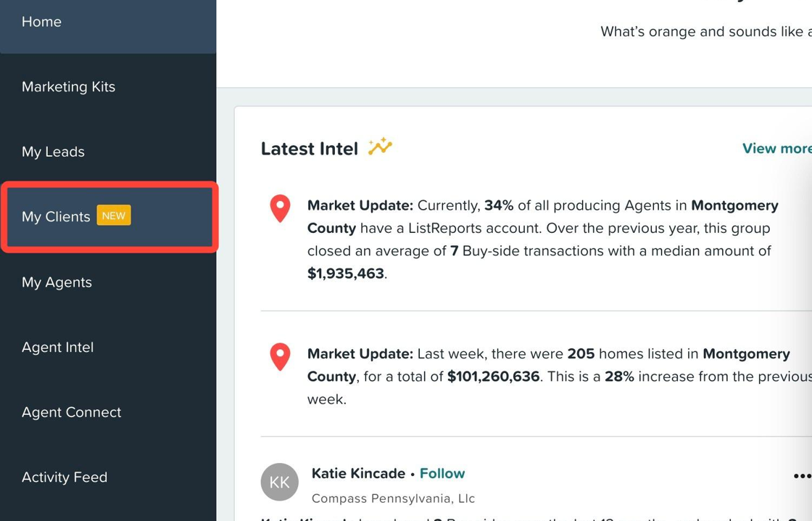Viewport: 812px width, 521px height.
Task: Follow Katie Kincade
Action: click(x=442, y=473)
